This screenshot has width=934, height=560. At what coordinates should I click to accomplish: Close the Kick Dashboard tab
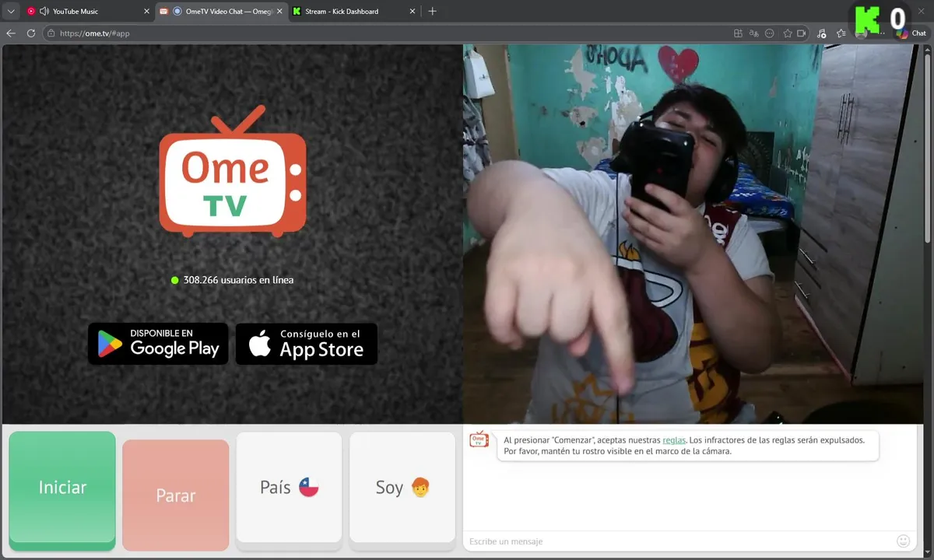(413, 11)
